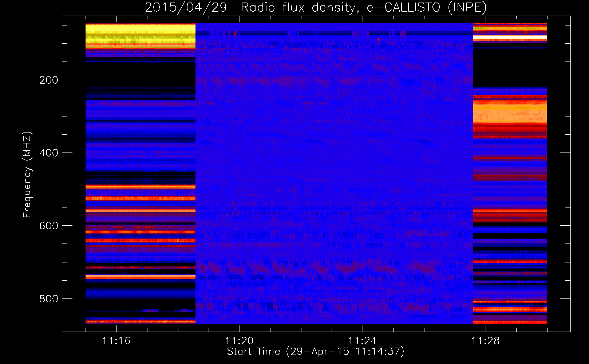The image size is (589, 364).
Task: Select the 400 frequency axis label
Action: pos(49,153)
